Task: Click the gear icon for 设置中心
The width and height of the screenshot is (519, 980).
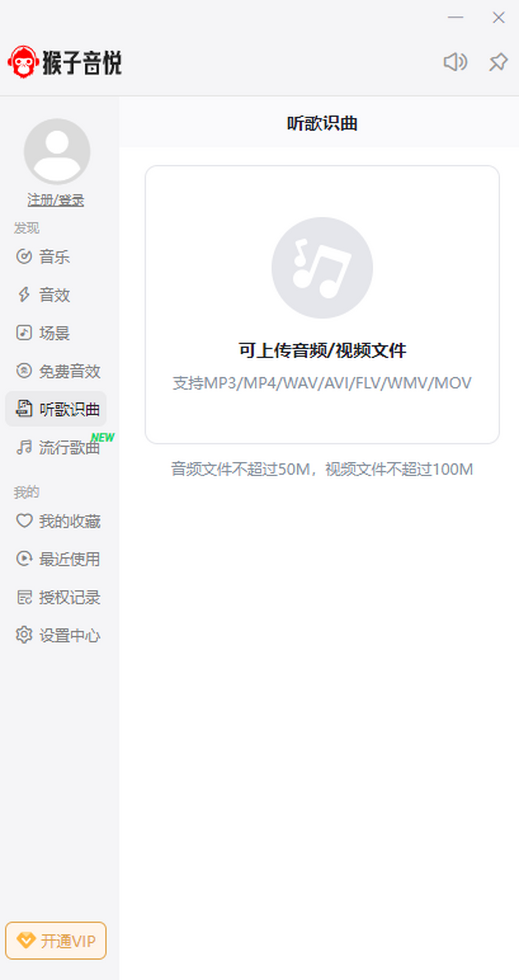Action: coord(24,635)
